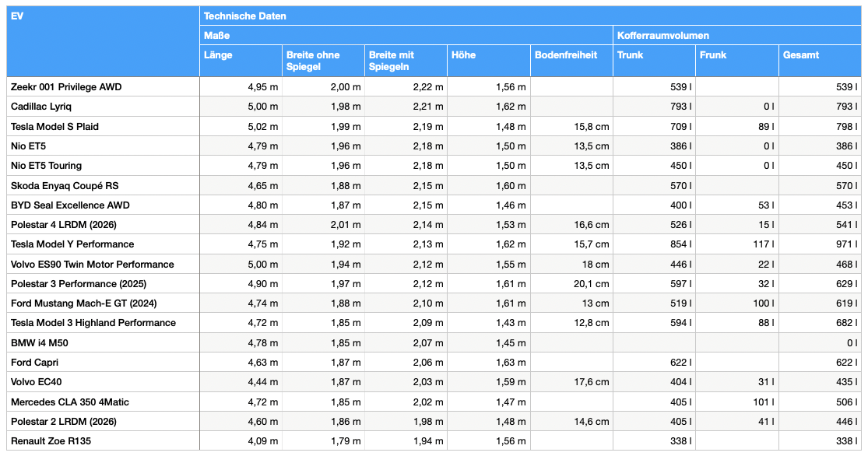
Task: Click the 117 l frunk value
Action: [764, 244]
